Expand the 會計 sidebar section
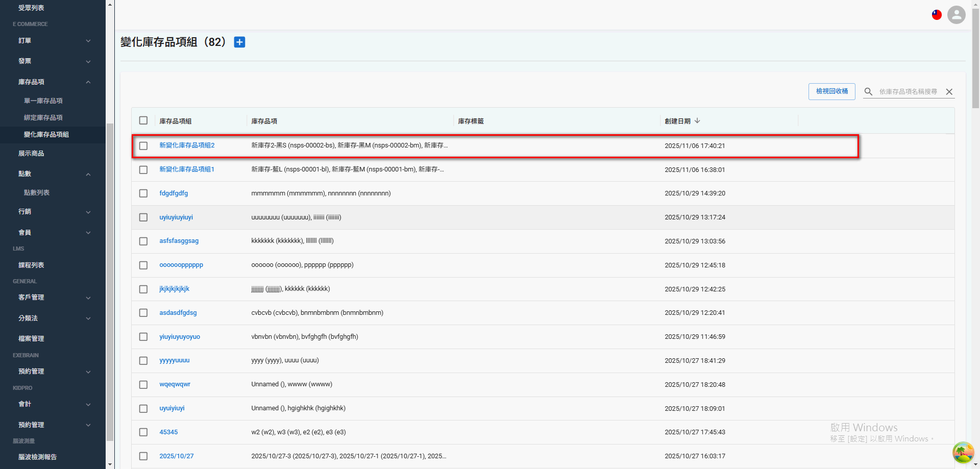980x469 pixels. 53,404
